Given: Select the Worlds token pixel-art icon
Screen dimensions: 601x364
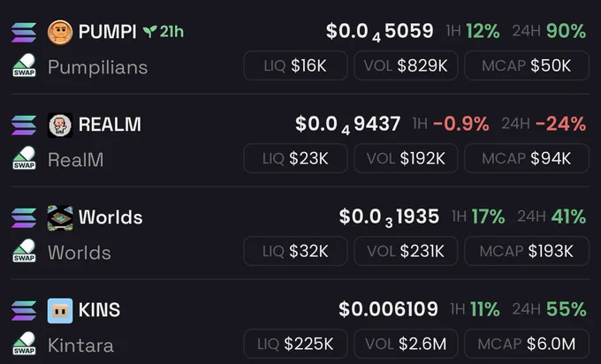Looking at the screenshot, I should click(x=60, y=218).
